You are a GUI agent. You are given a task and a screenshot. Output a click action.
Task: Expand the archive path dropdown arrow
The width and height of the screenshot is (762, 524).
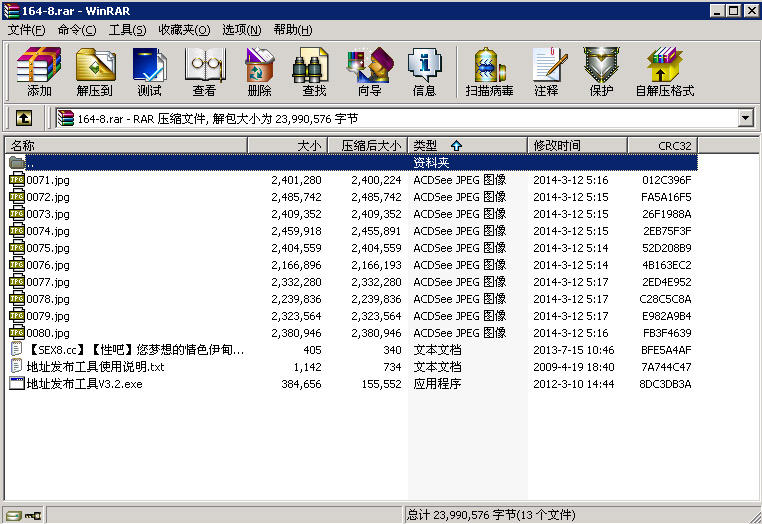745,118
